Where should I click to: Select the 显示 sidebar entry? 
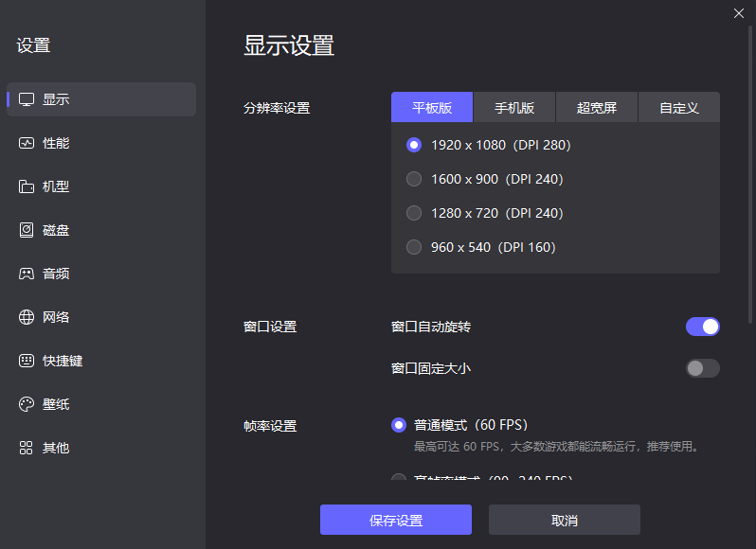[101, 99]
